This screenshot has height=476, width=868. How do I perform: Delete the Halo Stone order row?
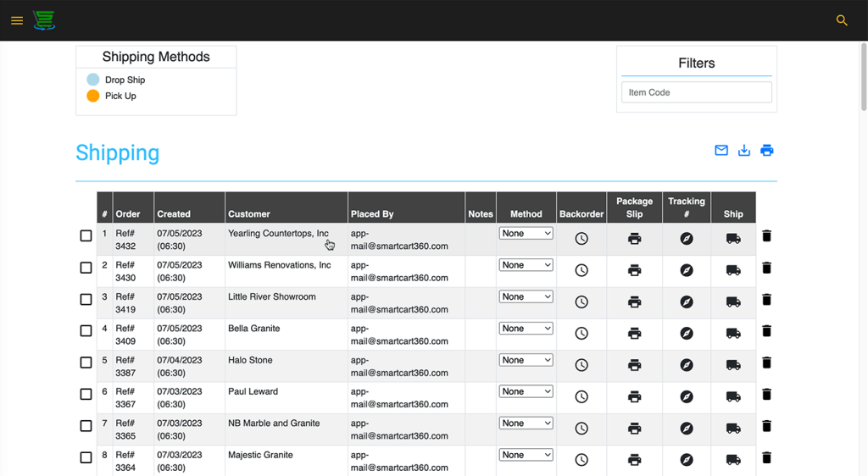pyautogui.click(x=767, y=363)
